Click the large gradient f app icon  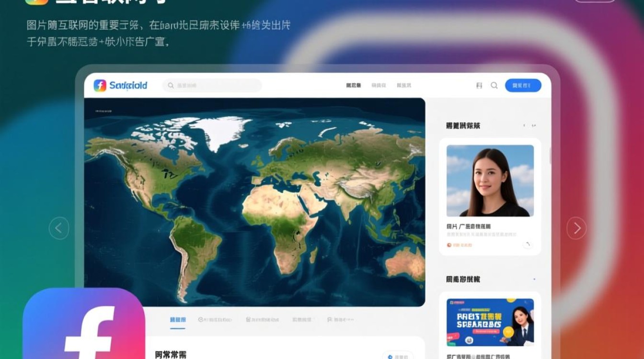point(84,324)
